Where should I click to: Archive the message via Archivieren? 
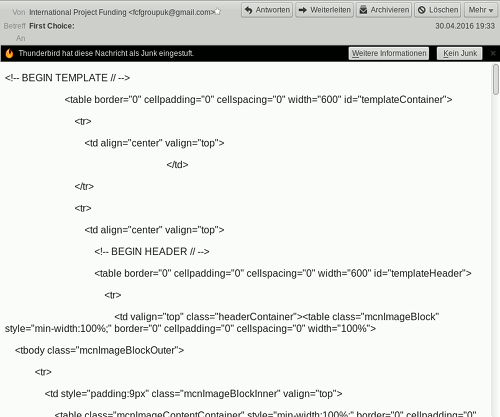click(x=384, y=10)
